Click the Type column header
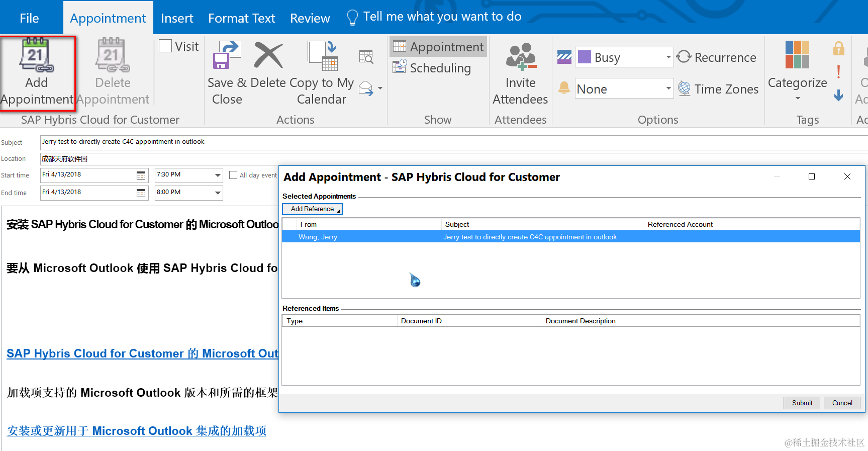The image size is (868, 451). (x=340, y=321)
